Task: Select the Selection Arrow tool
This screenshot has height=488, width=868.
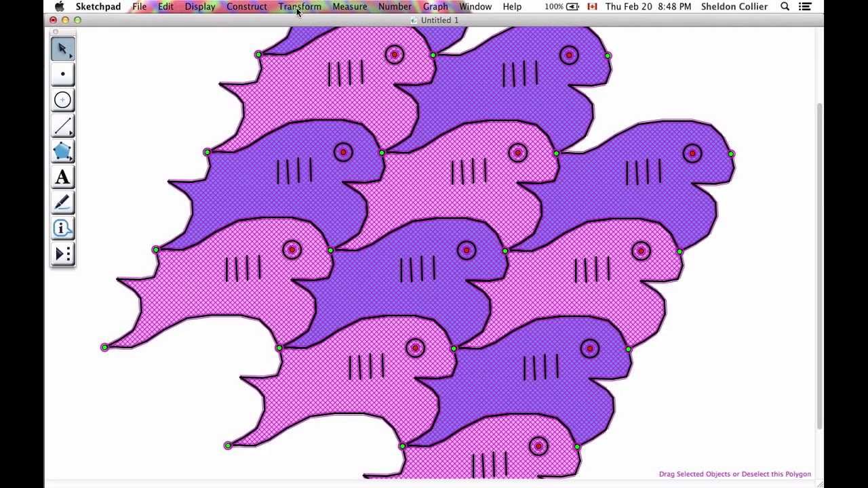Action: 62,49
